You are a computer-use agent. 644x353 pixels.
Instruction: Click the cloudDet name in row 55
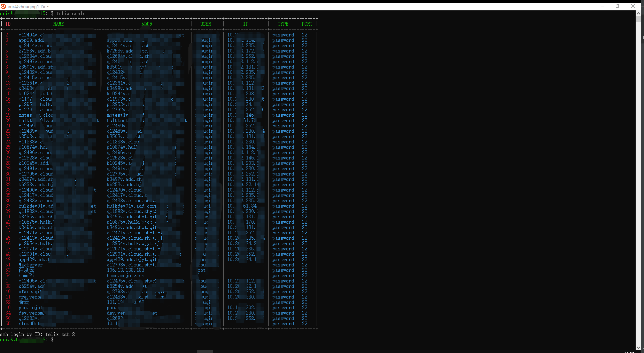(29, 324)
